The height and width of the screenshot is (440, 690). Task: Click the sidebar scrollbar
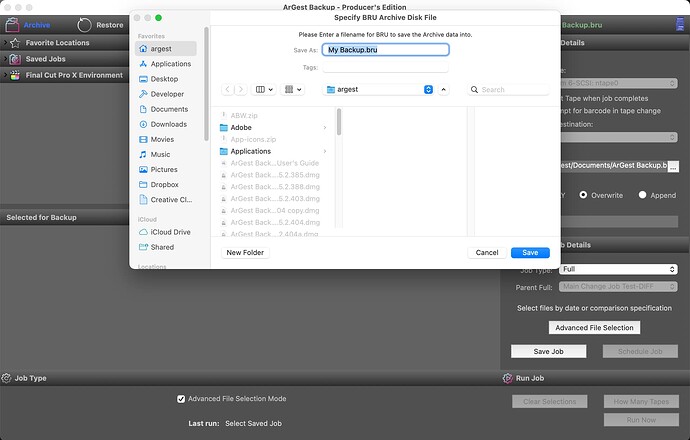click(x=206, y=84)
